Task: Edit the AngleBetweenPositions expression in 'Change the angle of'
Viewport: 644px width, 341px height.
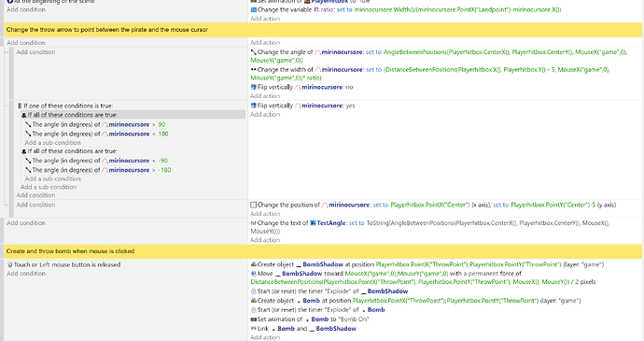Action: click(x=439, y=56)
